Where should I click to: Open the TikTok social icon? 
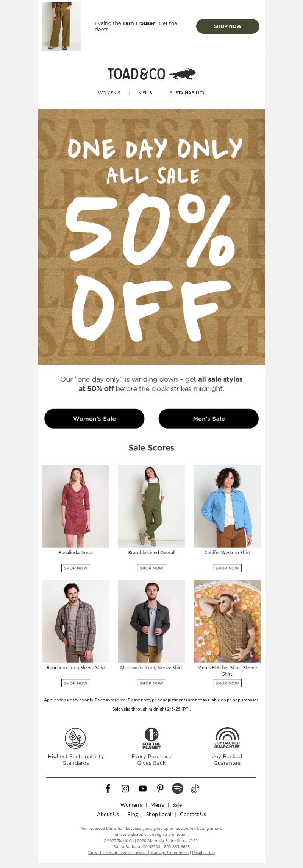pos(195,789)
